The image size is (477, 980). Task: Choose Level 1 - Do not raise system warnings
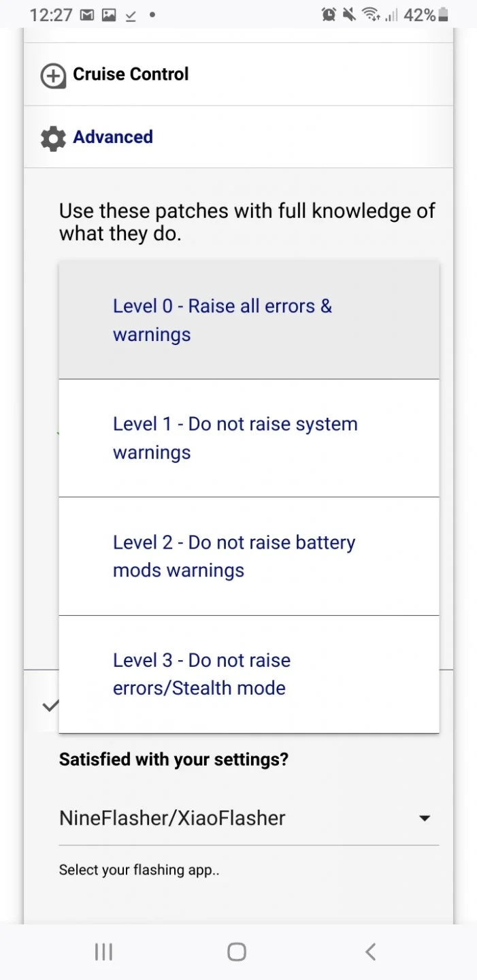tap(248, 438)
